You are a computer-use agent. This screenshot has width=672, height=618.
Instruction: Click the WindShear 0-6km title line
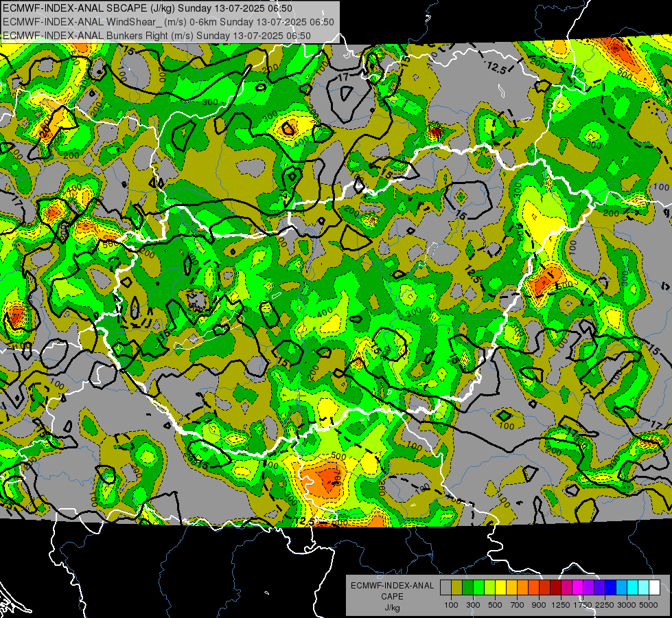pyautogui.click(x=168, y=22)
